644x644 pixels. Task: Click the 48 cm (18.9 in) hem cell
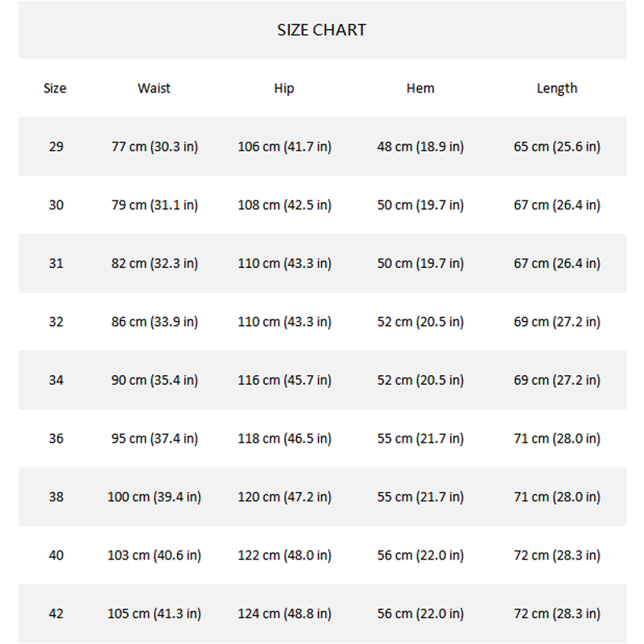coord(420,147)
